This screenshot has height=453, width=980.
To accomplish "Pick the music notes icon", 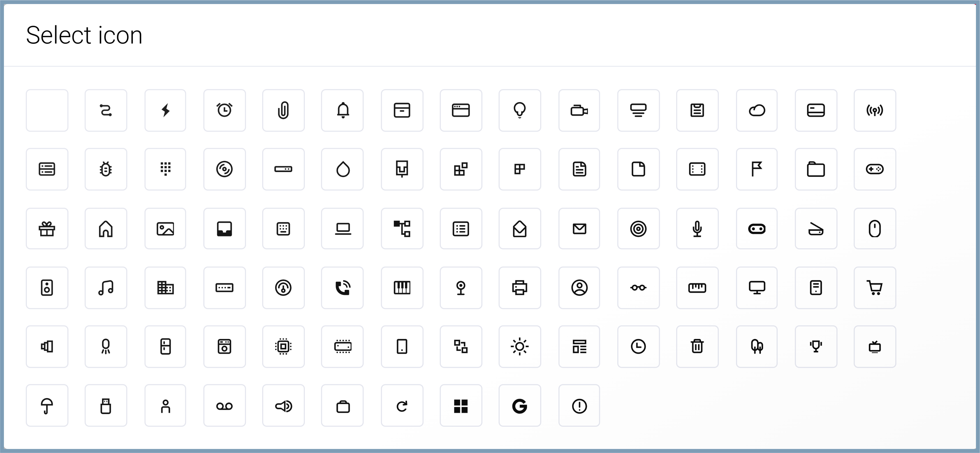I will [x=106, y=288].
